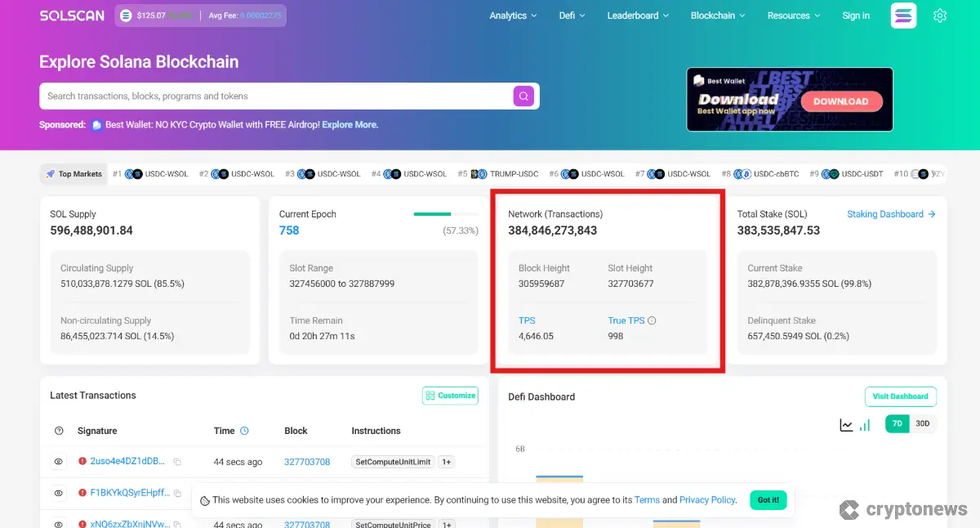Focus the transactions and tokens search field
980x528 pixels.
pyautogui.click(x=274, y=96)
